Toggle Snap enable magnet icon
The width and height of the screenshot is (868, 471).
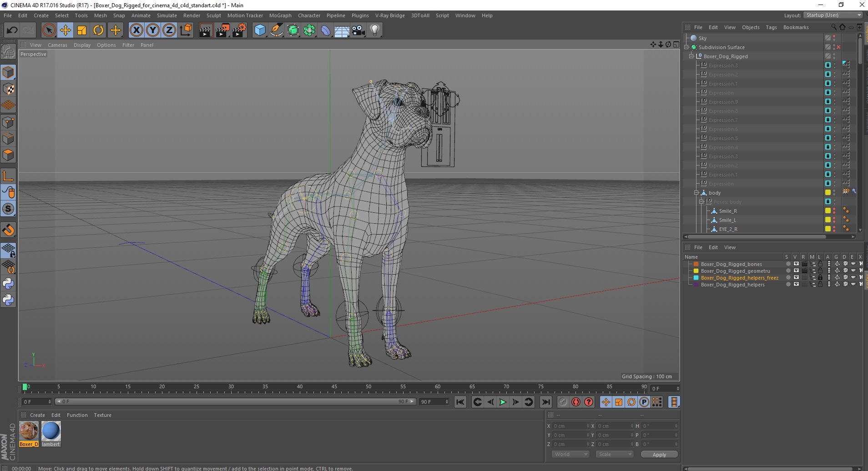pos(8,230)
